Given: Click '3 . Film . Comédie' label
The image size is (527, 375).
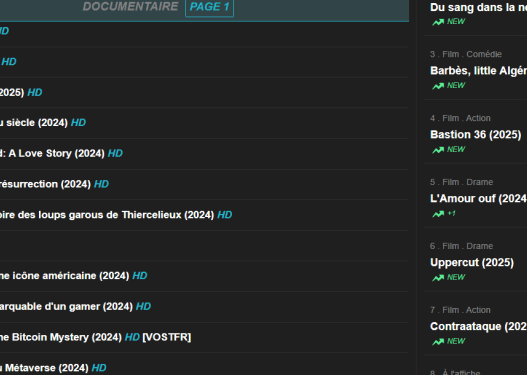Looking at the screenshot, I should (x=466, y=54).
